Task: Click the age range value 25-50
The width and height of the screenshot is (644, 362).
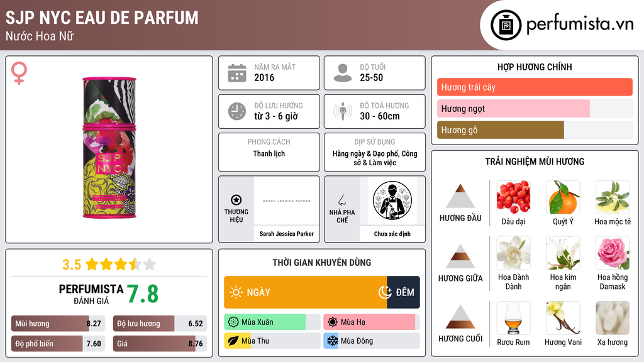Action: [x=371, y=77]
